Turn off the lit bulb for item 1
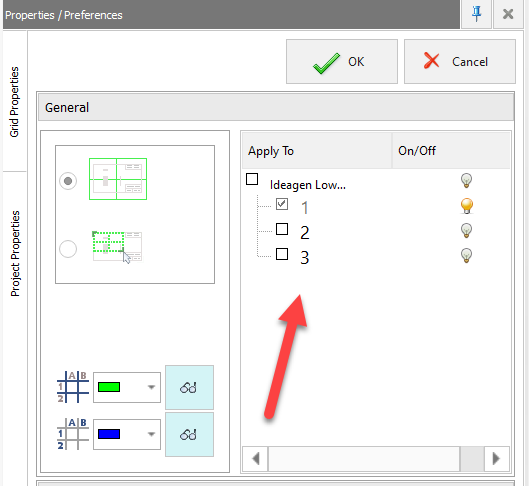Image resolution: width=529 pixels, height=486 pixels. (467, 206)
